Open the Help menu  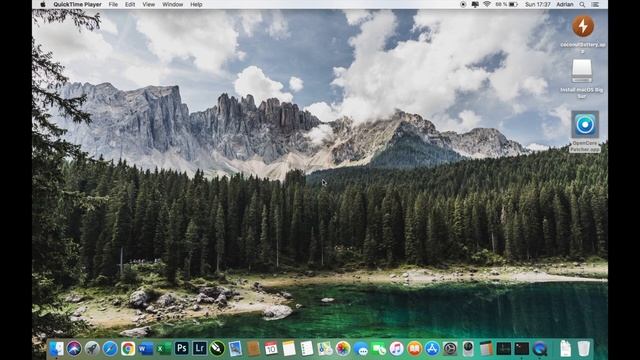click(196, 4)
